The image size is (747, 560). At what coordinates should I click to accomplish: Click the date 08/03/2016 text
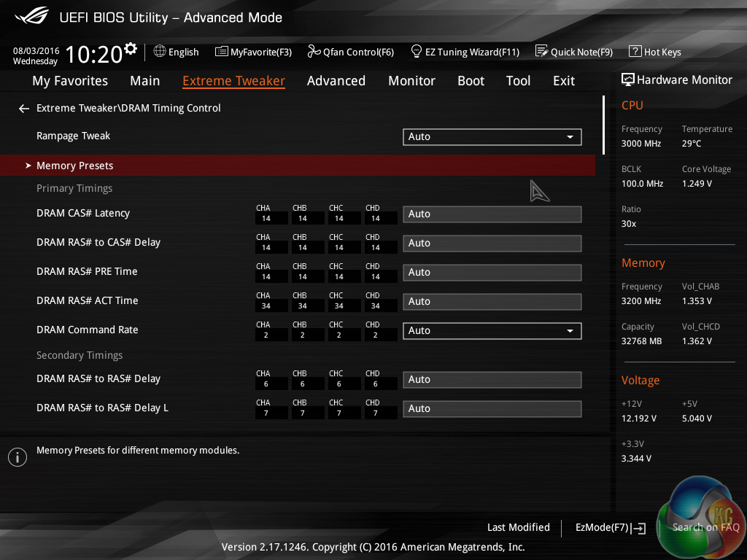coord(36,50)
